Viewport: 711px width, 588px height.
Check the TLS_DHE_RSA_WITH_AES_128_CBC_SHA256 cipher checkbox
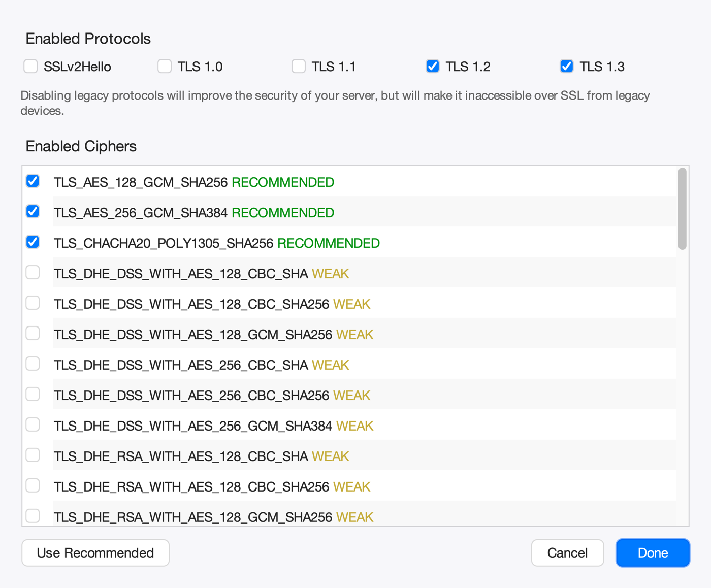33,486
